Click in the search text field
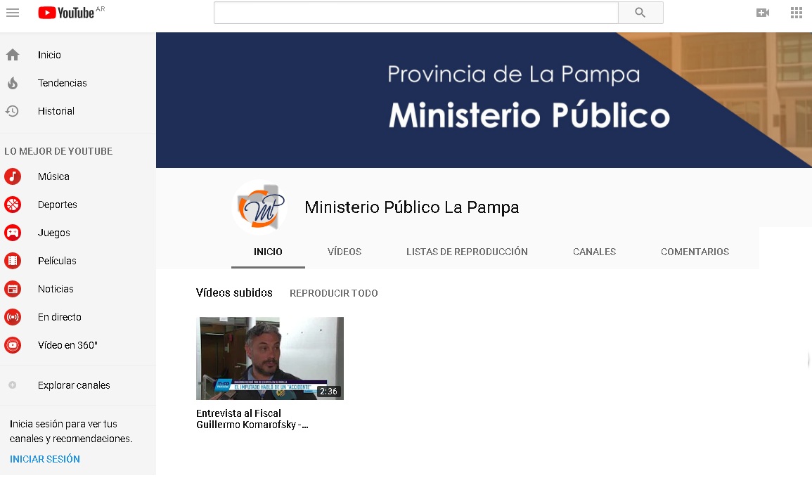The image size is (812, 504). (415, 13)
